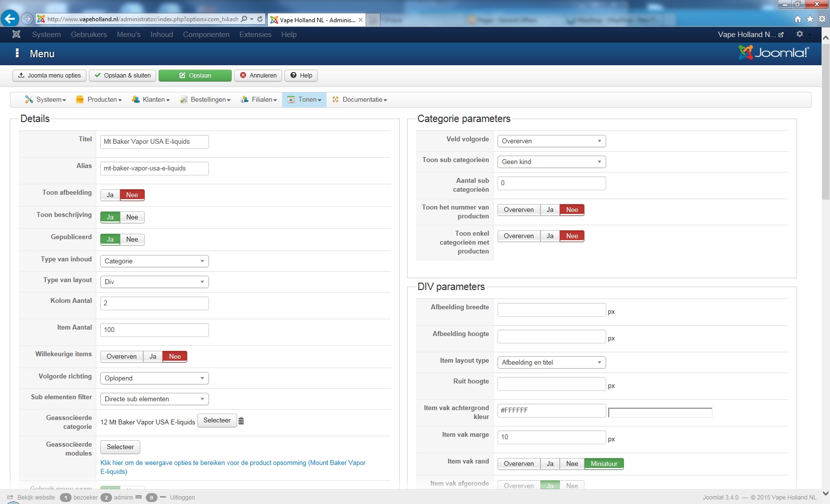The height and width of the screenshot is (504, 830).
Task: Click the Annuleren button
Action: 258,76
